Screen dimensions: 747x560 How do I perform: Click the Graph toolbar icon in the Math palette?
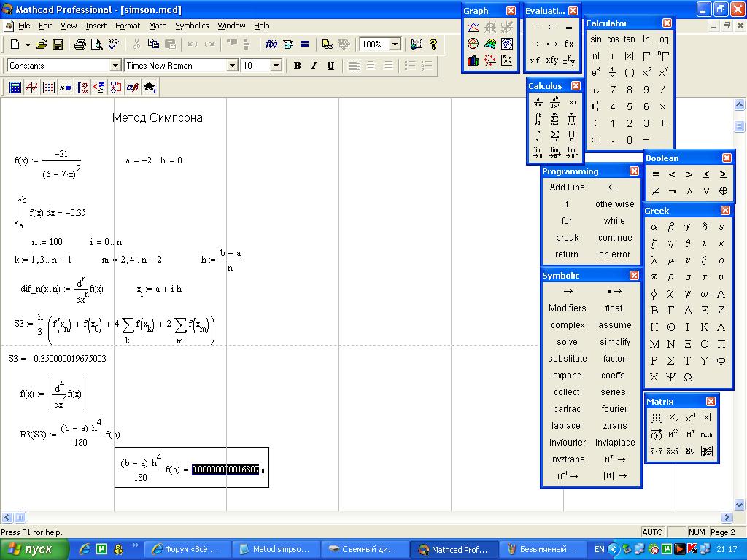(31, 87)
